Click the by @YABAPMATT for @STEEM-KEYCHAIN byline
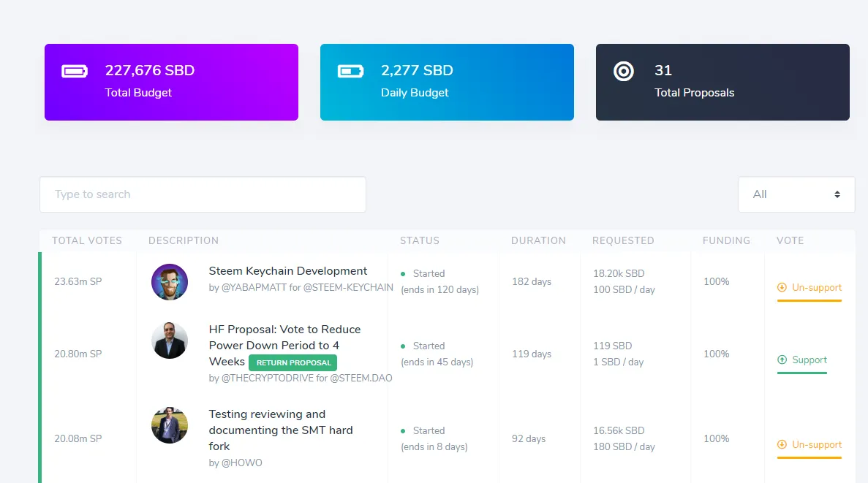Screen dimensions: 868x483 coord(301,288)
